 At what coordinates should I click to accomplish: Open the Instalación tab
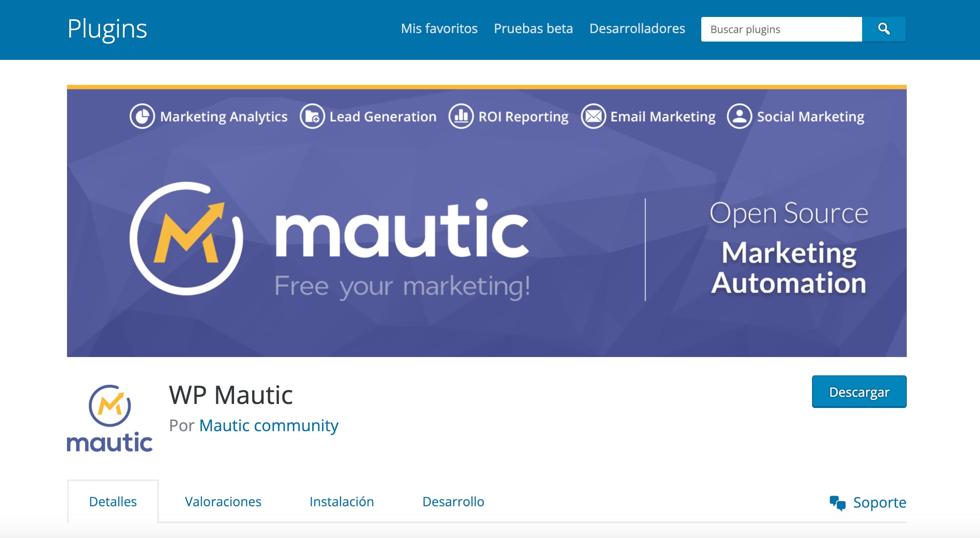[x=342, y=501]
